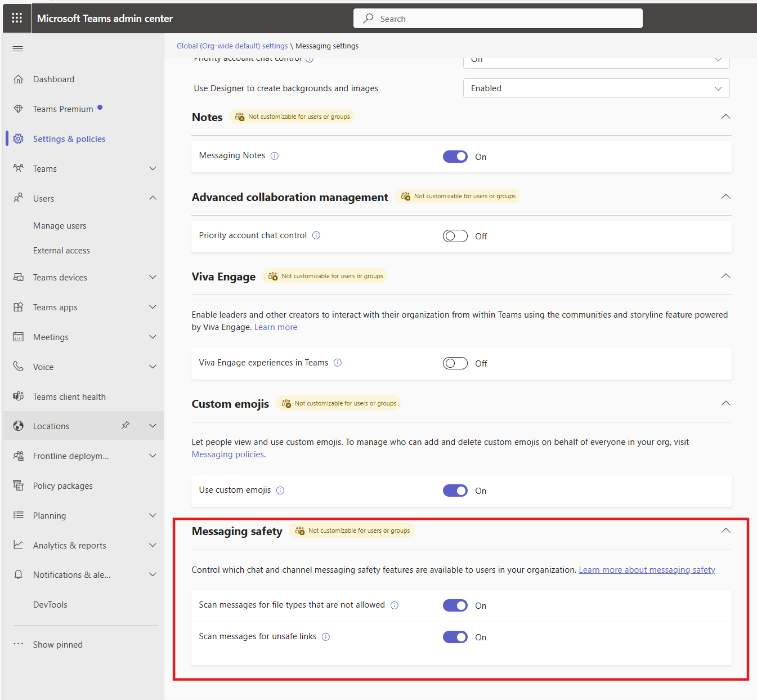This screenshot has height=700, width=757.
Task: Open the app launcher waffle icon
Action: pos(17,18)
